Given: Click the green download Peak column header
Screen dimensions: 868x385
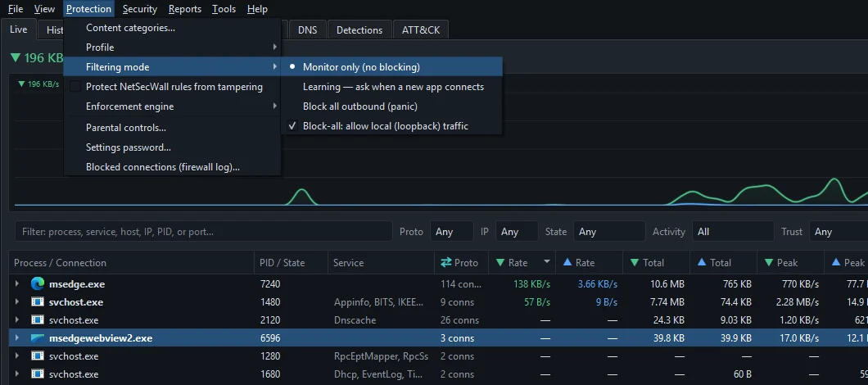Looking at the screenshot, I should [x=790, y=263].
